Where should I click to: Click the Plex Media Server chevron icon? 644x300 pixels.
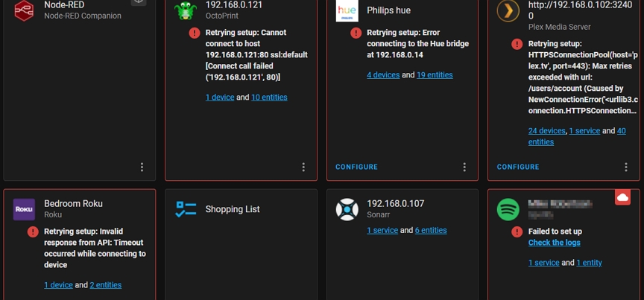[x=508, y=10]
